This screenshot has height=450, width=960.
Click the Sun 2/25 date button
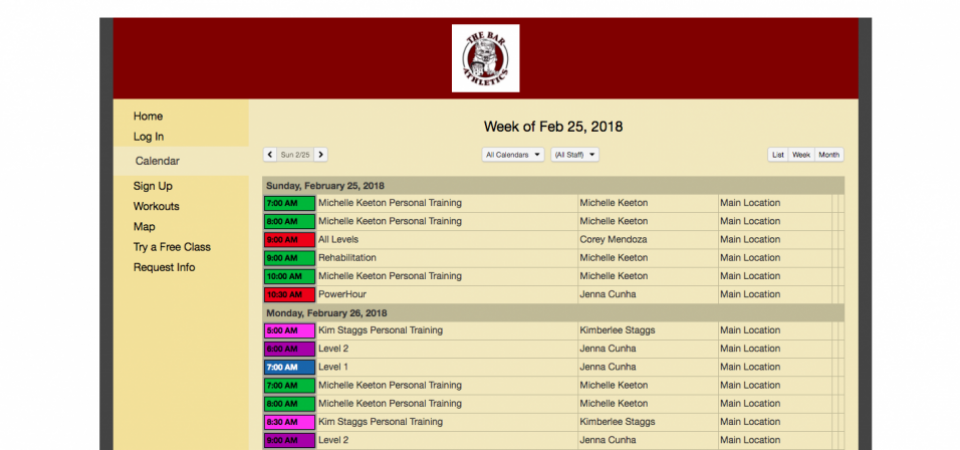[295, 155]
